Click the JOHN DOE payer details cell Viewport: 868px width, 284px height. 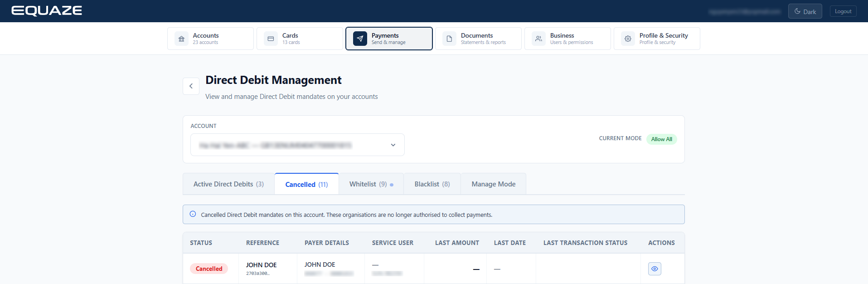click(x=331, y=269)
